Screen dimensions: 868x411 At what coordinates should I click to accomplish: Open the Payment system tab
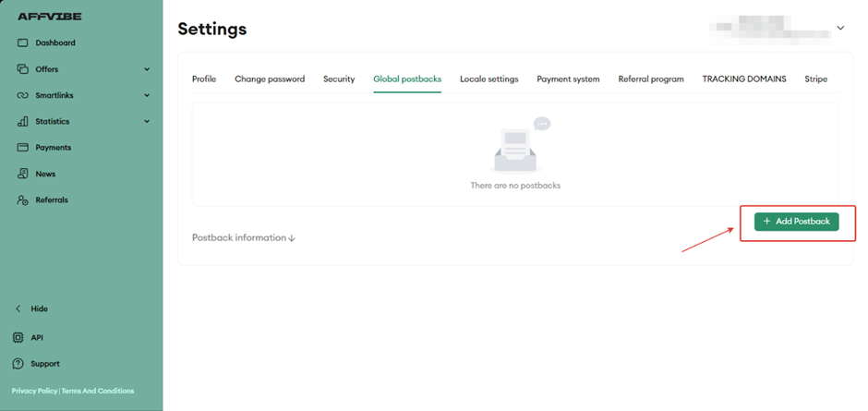(568, 79)
